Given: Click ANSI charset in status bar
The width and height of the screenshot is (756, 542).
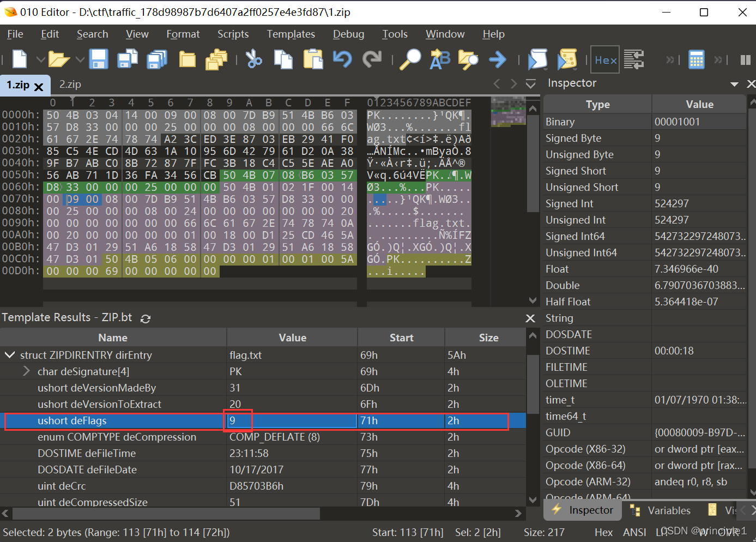Looking at the screenshot, I should point(634,532).
